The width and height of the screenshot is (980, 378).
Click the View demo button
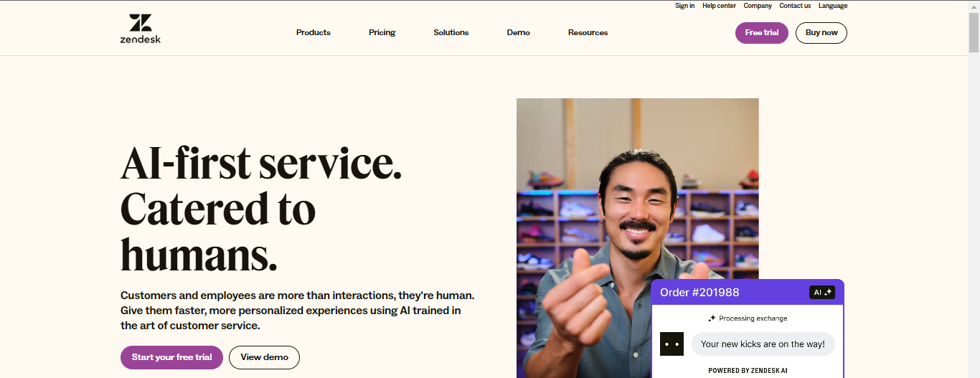264,357
